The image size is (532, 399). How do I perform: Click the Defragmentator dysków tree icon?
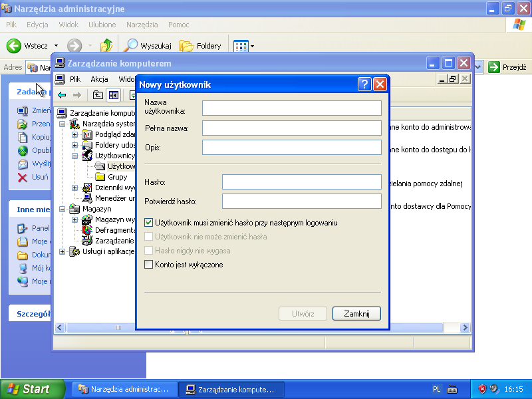(87, 230)
